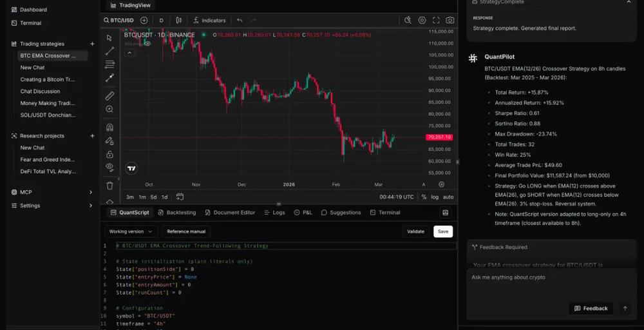Select the cursor arrow tool

tap(109, 38)
